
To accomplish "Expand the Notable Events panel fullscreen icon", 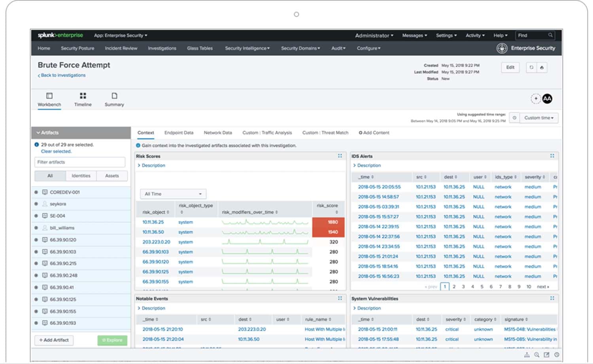I will click(x=340, y=298).
